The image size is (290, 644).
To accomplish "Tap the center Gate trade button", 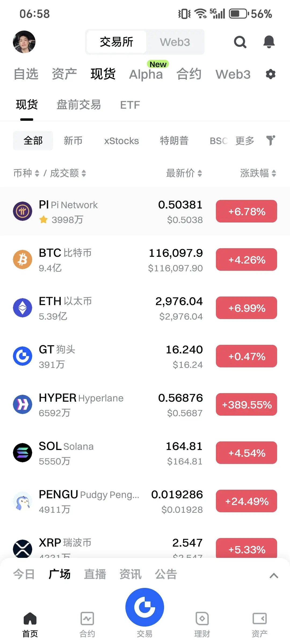I will tap(145, 607).
